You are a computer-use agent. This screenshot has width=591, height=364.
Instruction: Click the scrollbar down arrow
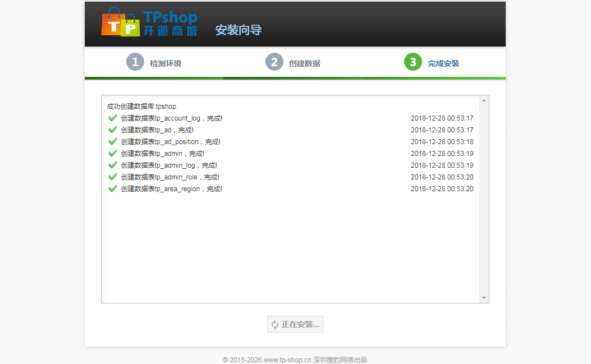(x=483, y=298)
